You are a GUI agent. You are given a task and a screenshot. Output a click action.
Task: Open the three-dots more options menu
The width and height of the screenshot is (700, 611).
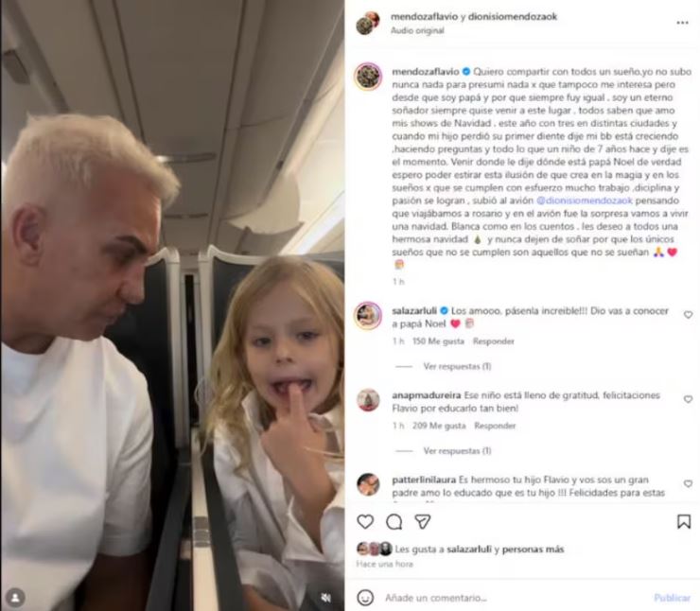[x=682, y=23]
